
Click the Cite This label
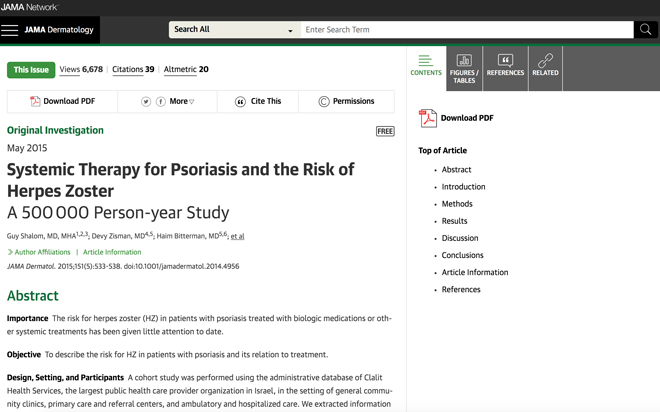[x=266, y=101]
